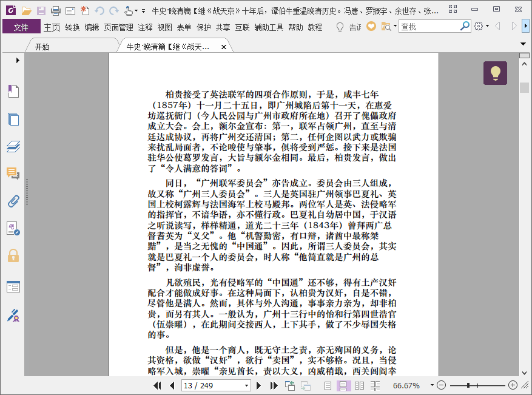
Task: Click the search magnifier icon in the find box
Action: tap(465, 26)
